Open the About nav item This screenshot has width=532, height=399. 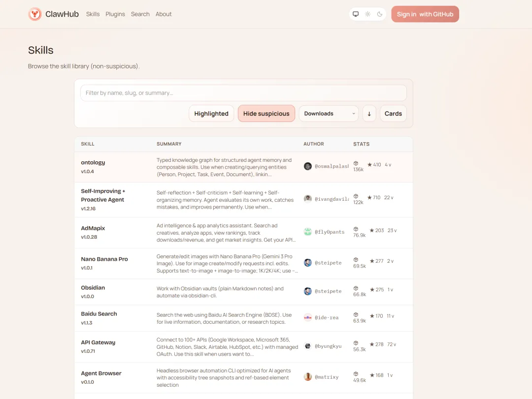(x=164, y=14)
